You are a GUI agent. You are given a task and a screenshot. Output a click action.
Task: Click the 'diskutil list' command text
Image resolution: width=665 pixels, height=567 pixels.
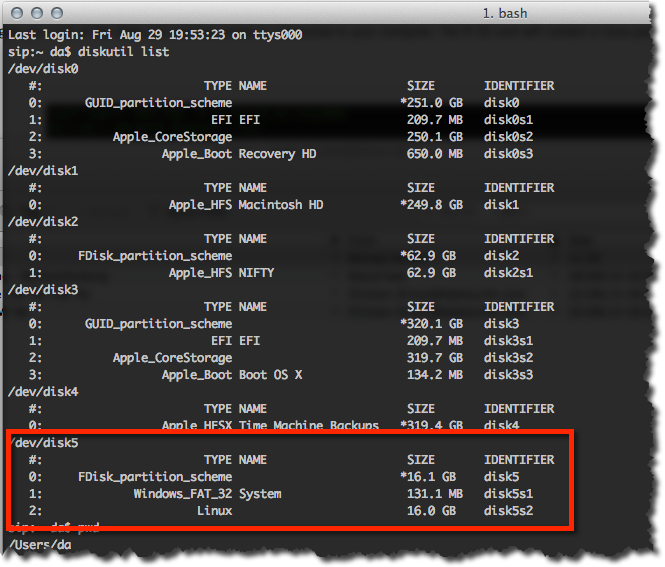[123, 52]
